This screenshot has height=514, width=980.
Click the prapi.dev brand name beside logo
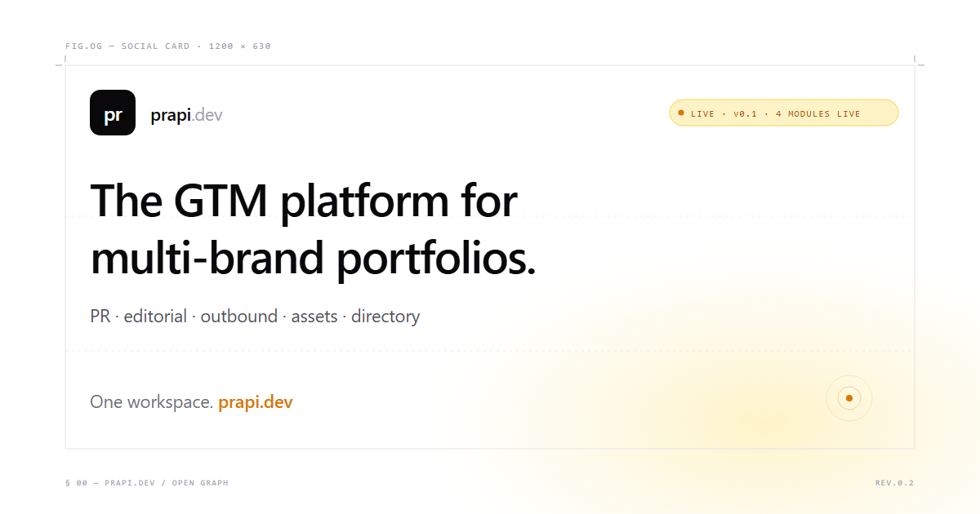(186, 115)
